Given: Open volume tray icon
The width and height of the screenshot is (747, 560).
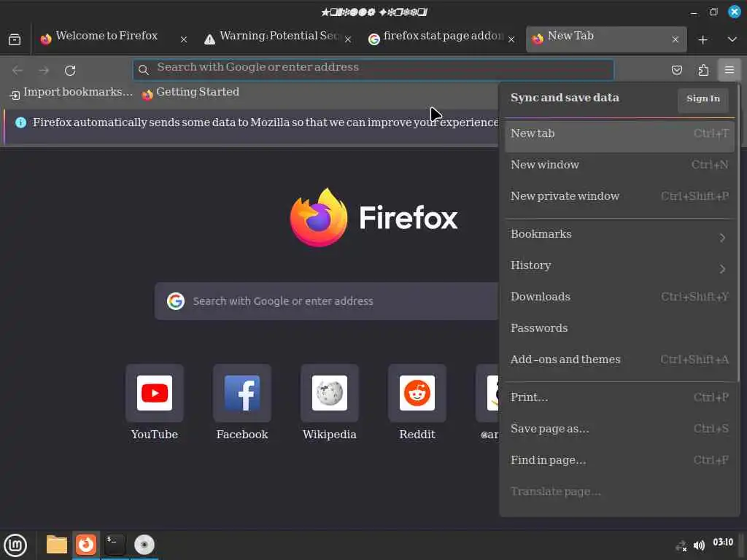Looking at the screenshot, I should point(699,545).
